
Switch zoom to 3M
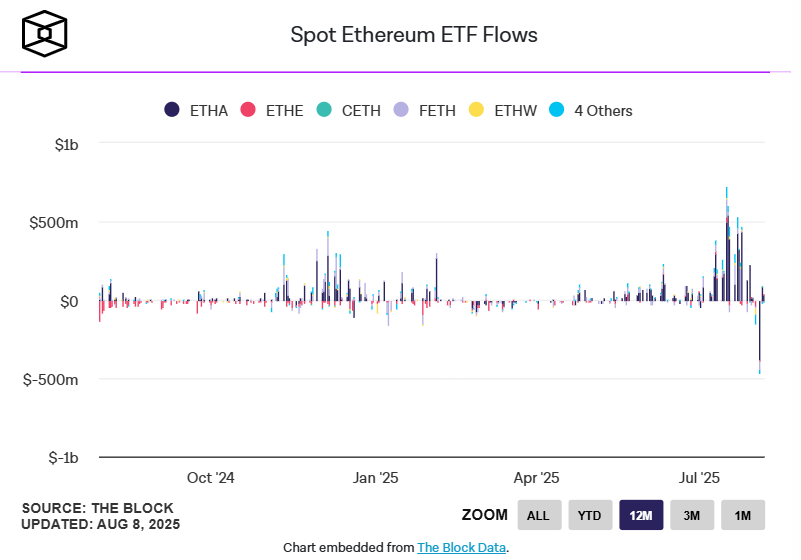tap(692, 515)
